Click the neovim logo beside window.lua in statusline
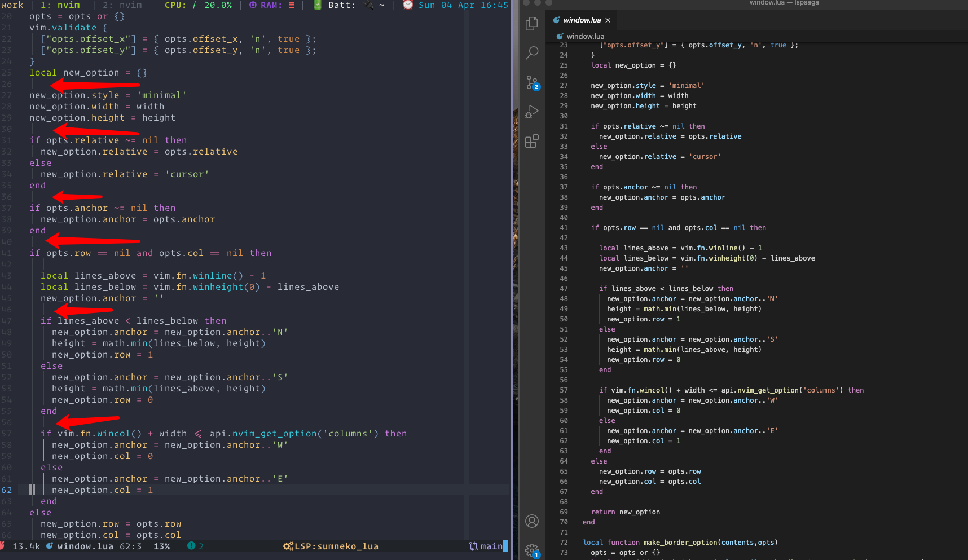Image resolution: width=968 pixels, height=560 pixels. (x=50, y=546)
